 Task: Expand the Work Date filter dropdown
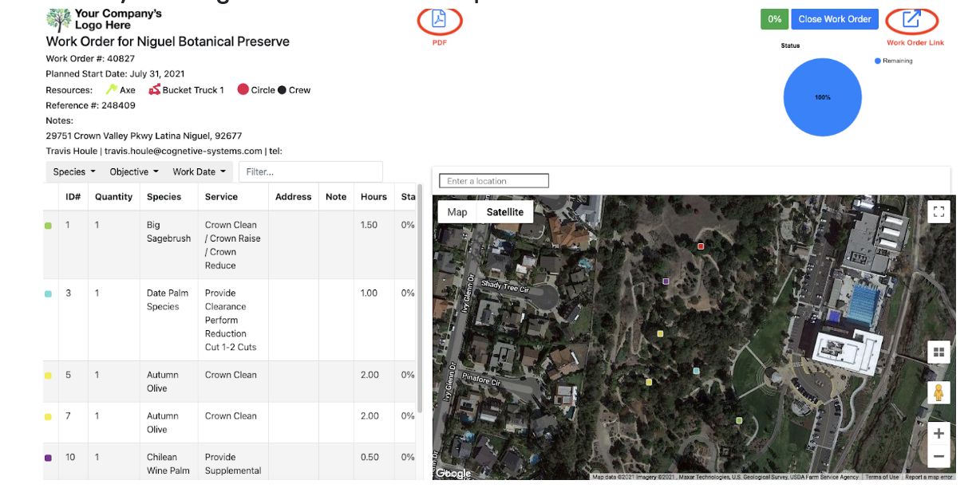tap(200, 171)
